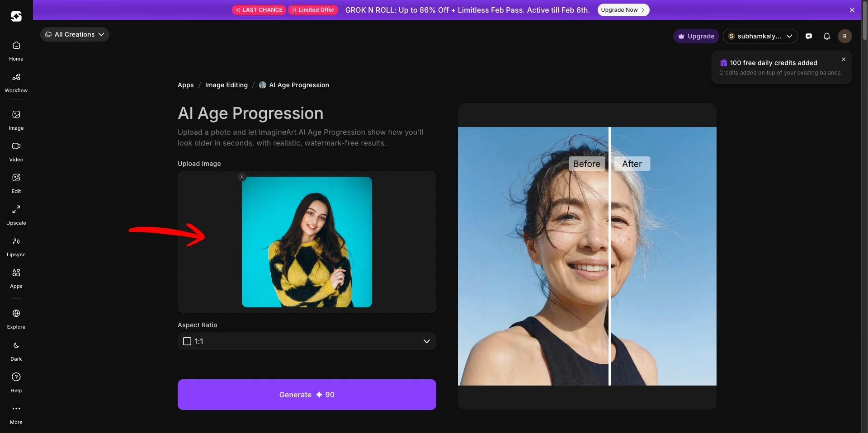Click the Explore globe icon
This screenshot has height=433, width=868.
tap(16, 314)
